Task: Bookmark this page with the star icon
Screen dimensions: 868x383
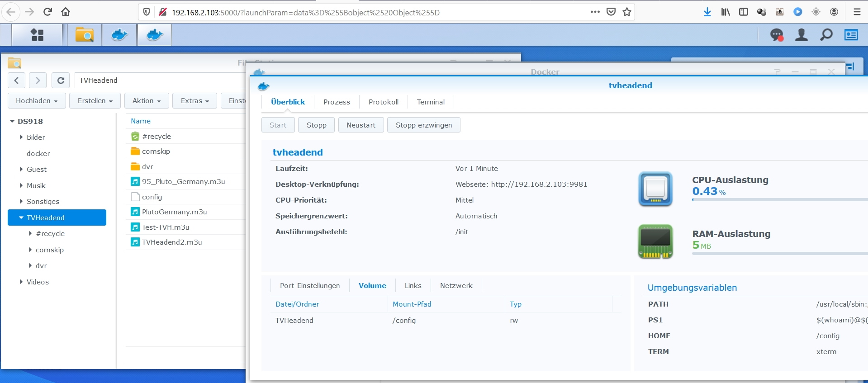Action: [627, 12]
